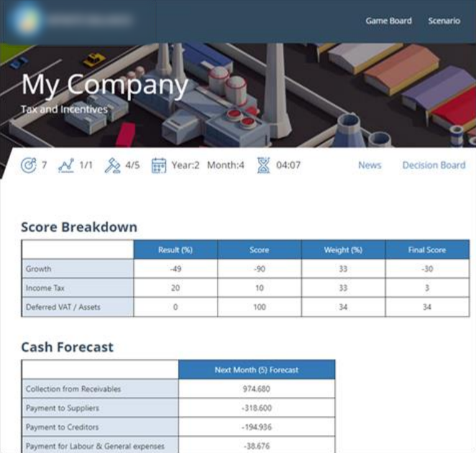Click the decisions count 4/5
476x453 pixels.
tap(132, 165)
